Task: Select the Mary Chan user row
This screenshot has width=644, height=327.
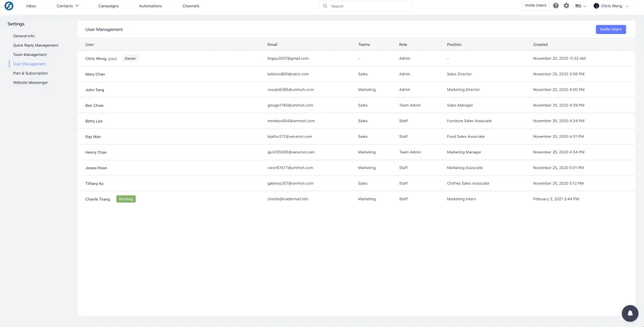Action: (x=356, y=74)
